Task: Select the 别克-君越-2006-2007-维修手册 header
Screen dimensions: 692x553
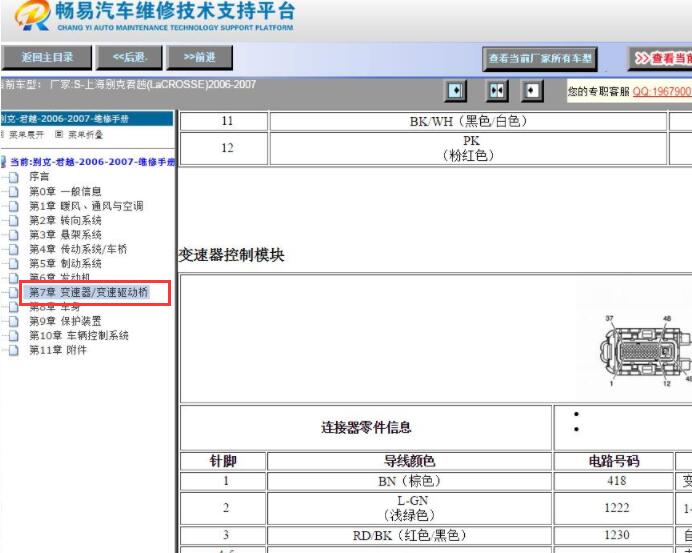Action: pyautogui.click(x=87, y=119)
